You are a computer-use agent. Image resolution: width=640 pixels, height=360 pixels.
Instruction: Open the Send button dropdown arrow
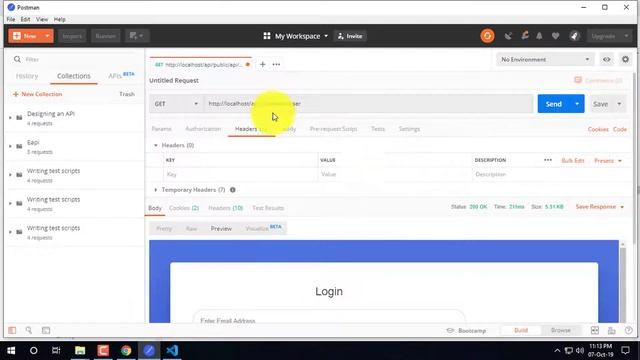[577, 104]
